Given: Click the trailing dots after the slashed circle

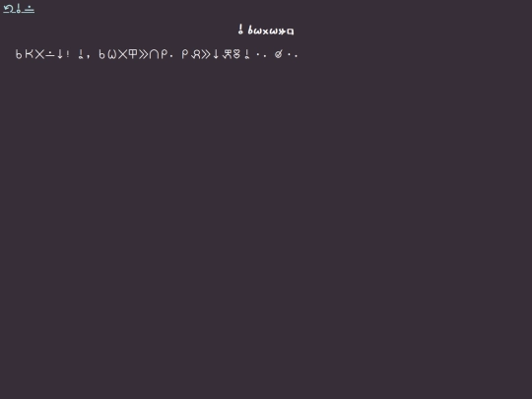Looking at the screenshot, I should click(293, 55).
